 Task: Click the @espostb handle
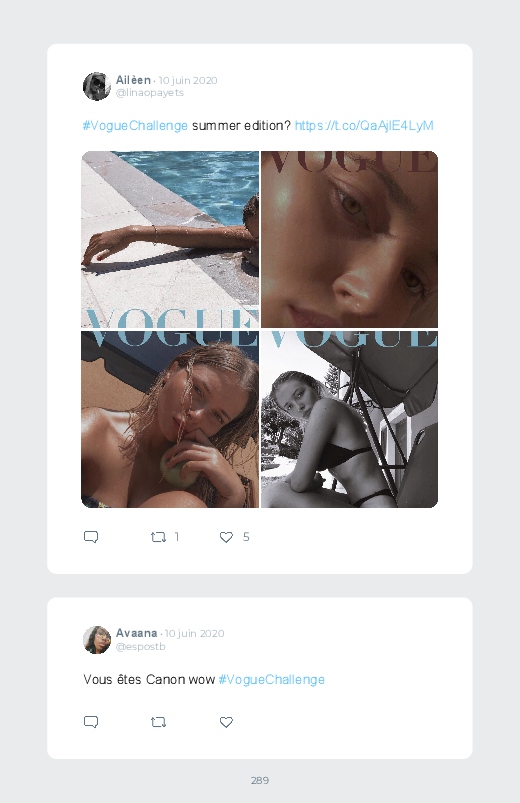point(140,646)
